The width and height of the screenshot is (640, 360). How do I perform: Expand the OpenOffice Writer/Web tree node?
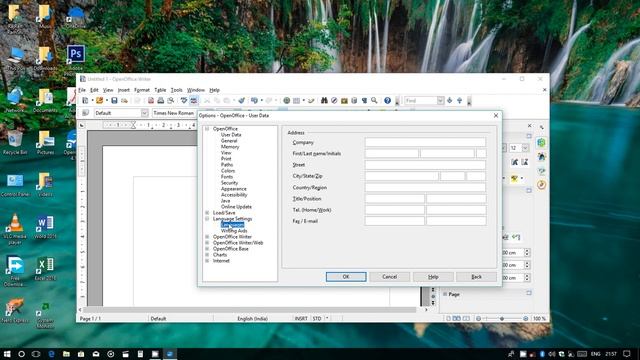coord(207,243)
